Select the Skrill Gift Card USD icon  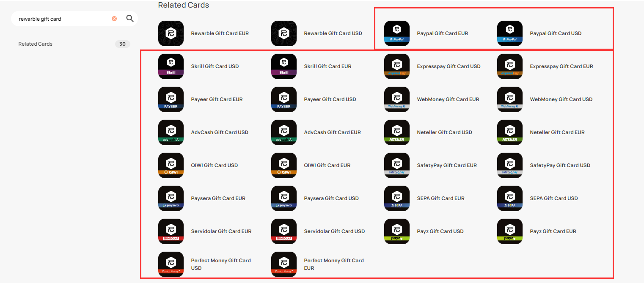[171, 66]
